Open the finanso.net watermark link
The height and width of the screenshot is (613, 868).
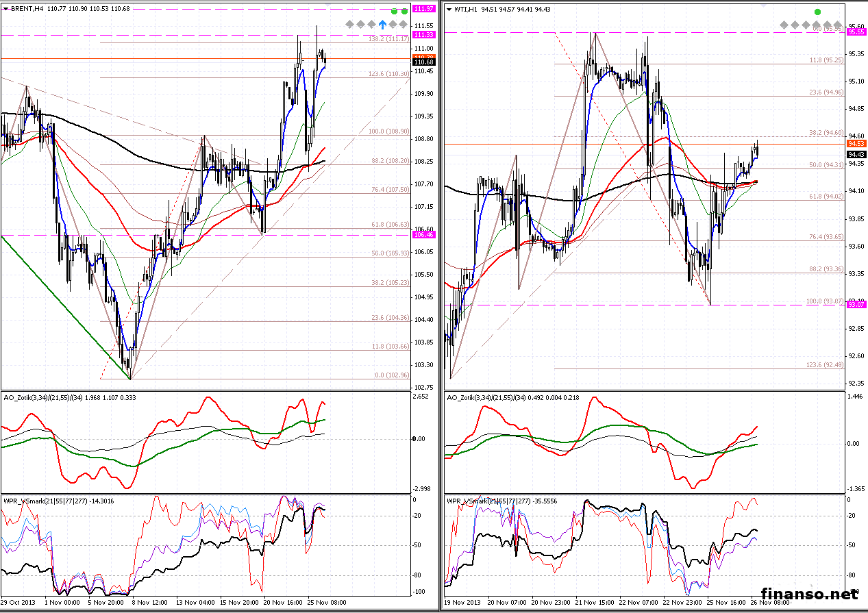click(x=808, y=595)
